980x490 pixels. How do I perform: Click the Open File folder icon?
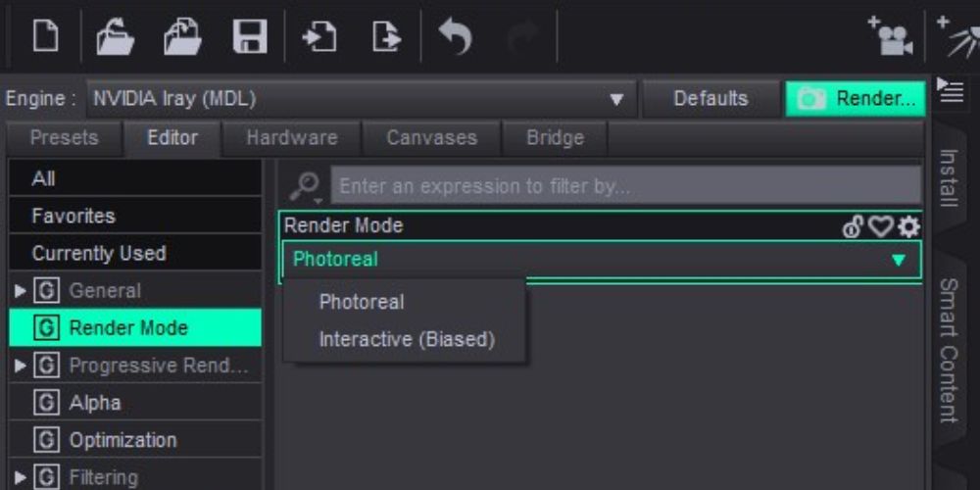pyautogui.click(x=116, y=37)
